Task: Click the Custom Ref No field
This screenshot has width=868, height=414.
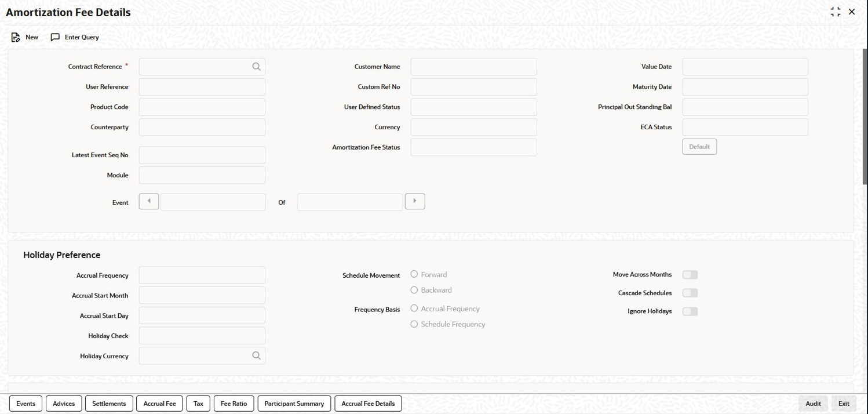Action: [x=474, y=87]
